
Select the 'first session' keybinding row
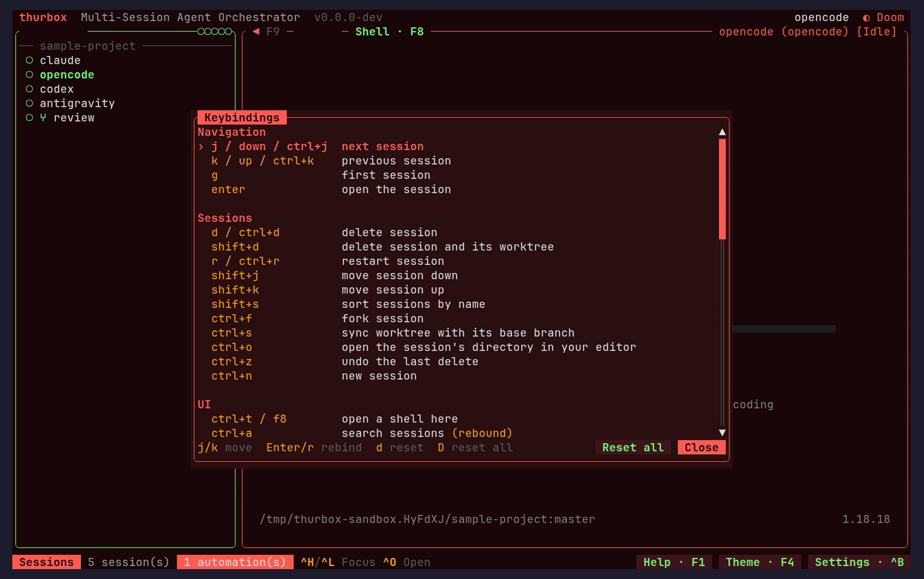click(457, 175)
